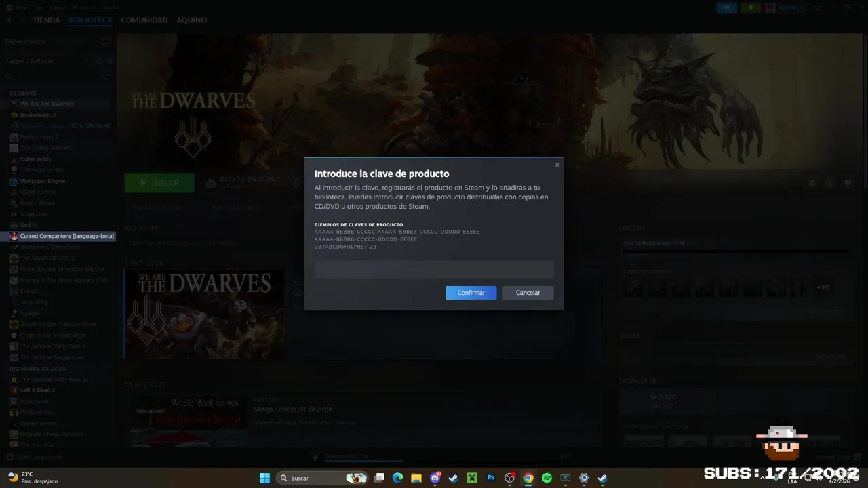Open File Explorer from taskbar
The image size is (868, 488).
[x=416, y=478]
